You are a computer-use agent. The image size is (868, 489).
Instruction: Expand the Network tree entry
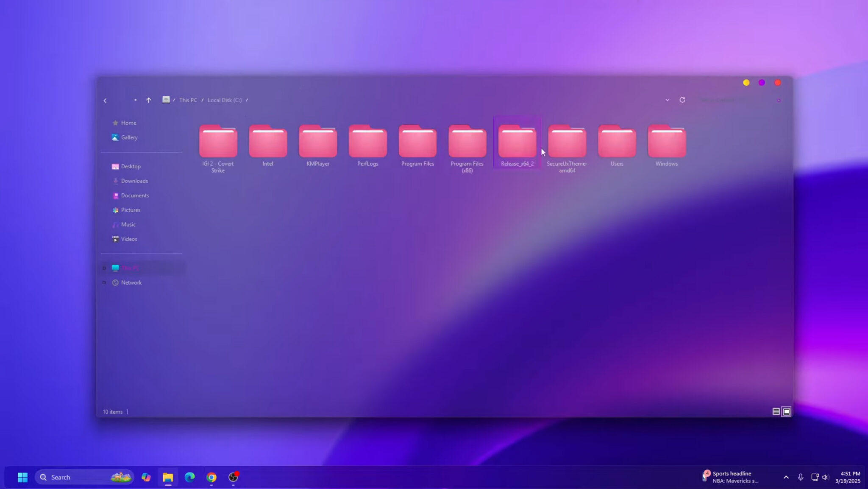click(104, 282)
